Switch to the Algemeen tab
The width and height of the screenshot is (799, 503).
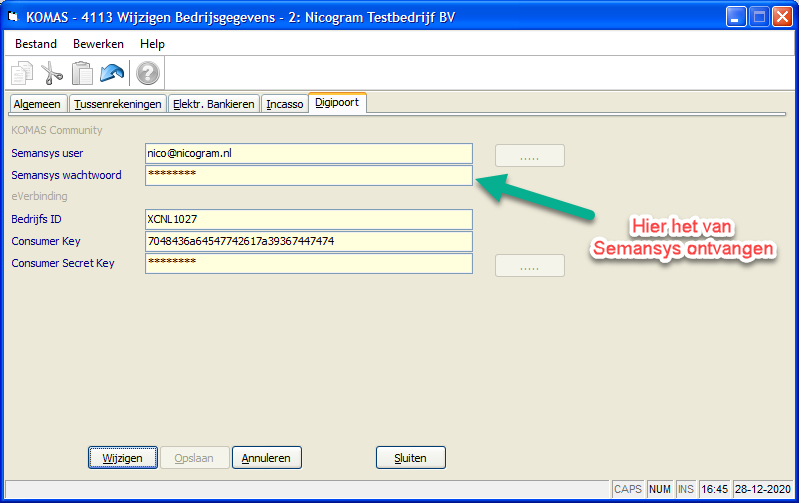(x=37, y=104)
